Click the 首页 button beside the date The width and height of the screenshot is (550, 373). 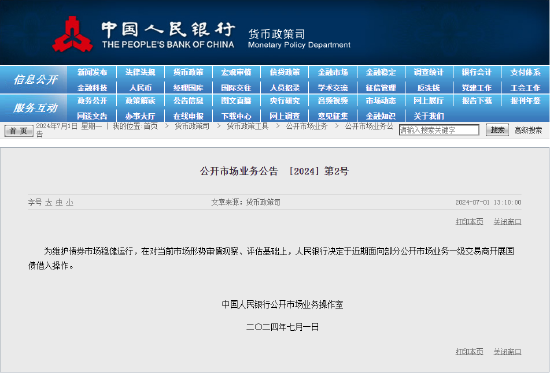(x=19, y=131)
